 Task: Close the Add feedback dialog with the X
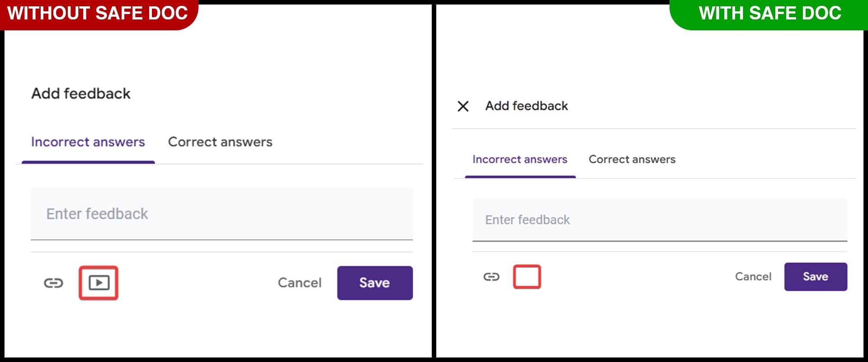pyautogui.click(x=463, y=106)
